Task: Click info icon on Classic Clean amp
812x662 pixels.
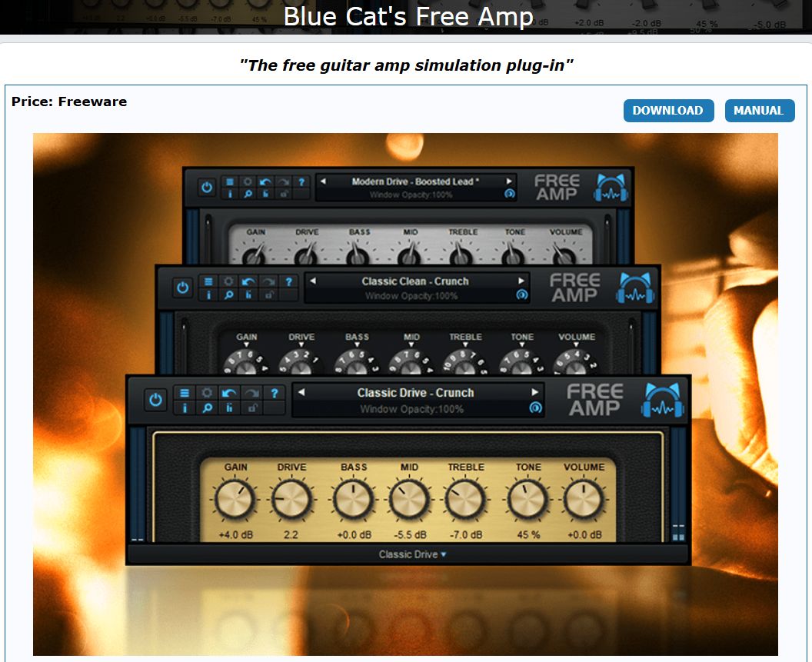Action: tap(208, 294)
